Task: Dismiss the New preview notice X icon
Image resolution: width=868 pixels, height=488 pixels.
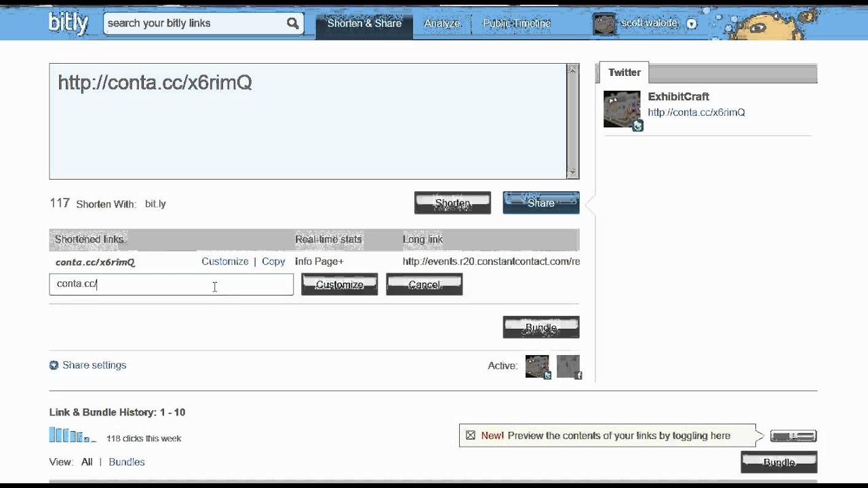Action: coord(471,436)
